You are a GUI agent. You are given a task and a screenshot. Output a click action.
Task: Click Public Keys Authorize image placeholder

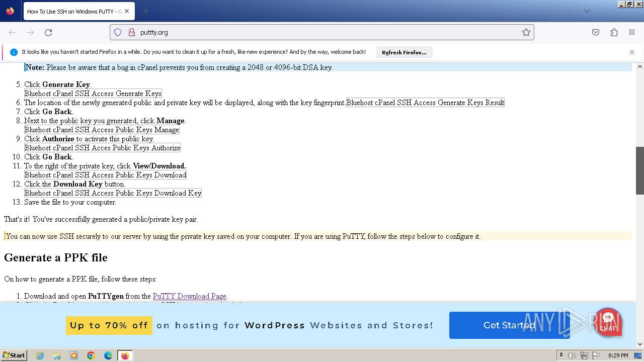coord(103,148)
